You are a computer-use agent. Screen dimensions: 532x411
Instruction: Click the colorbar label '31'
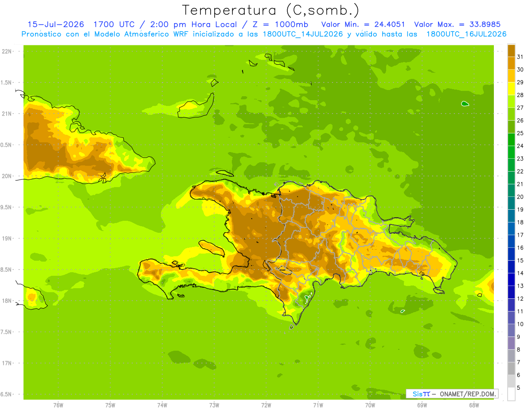[520, 57]
